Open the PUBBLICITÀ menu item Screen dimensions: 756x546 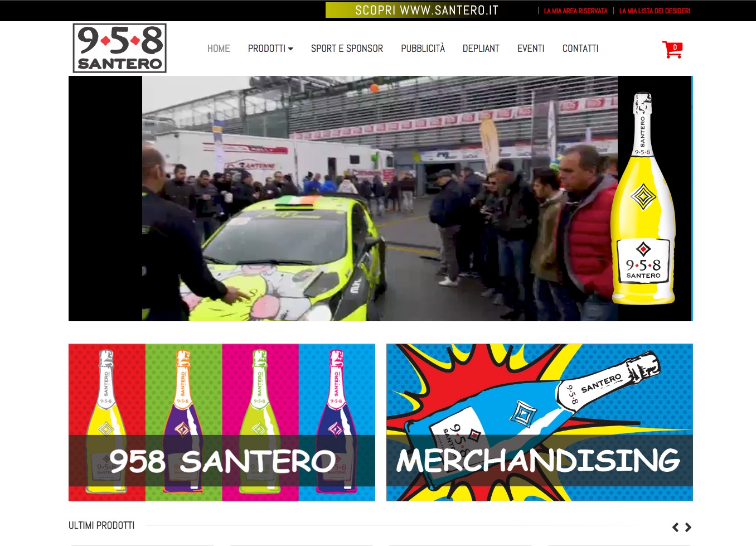click(423, 49)
